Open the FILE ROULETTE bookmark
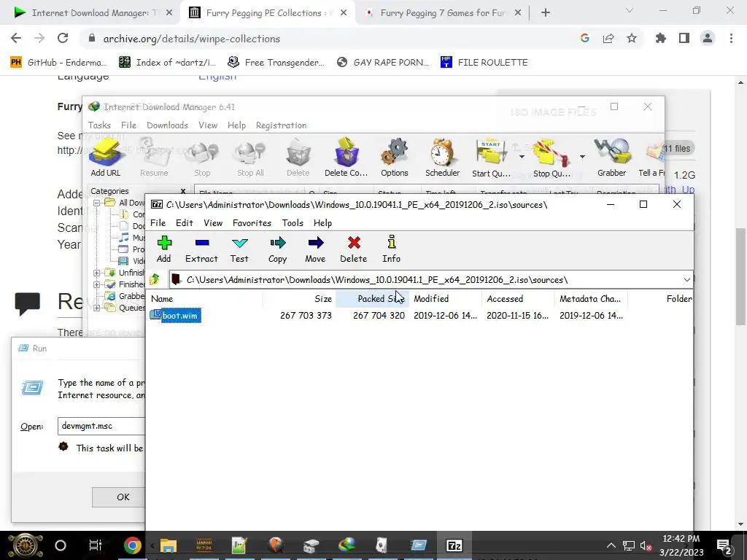Image resolution: width=747 pixels, height=560 pixels. [x=484, y=63]
